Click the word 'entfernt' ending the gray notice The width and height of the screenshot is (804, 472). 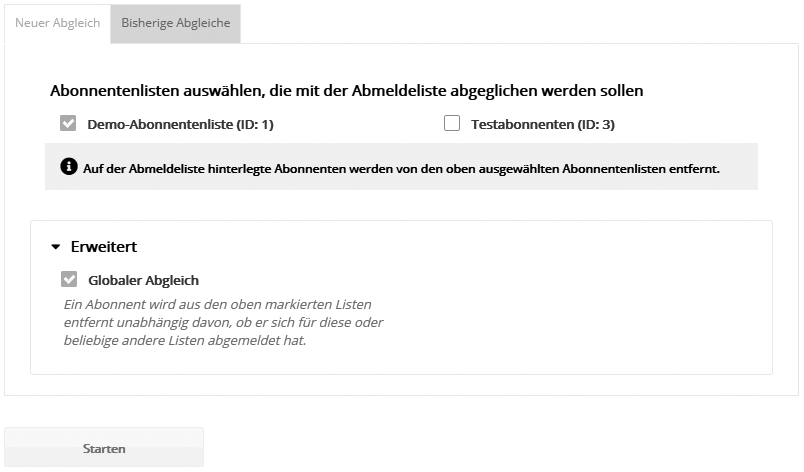695,168
